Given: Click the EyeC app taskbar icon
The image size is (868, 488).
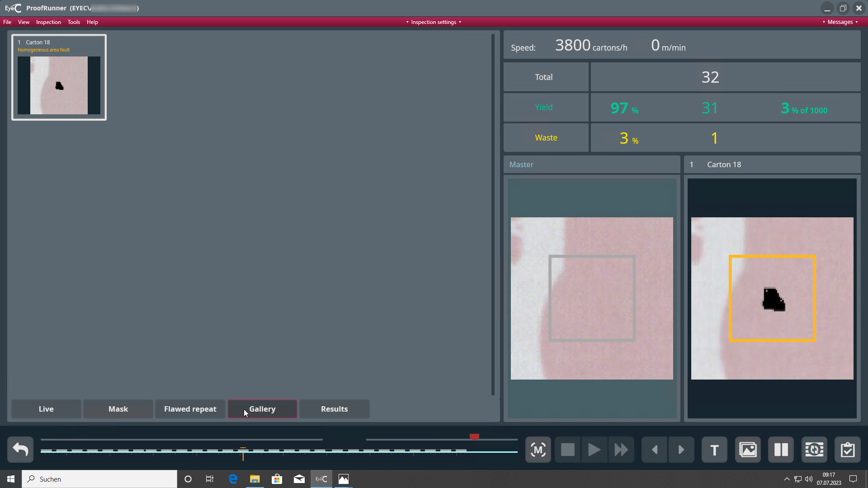Looking at the screenshot, I should pos(321,479).
